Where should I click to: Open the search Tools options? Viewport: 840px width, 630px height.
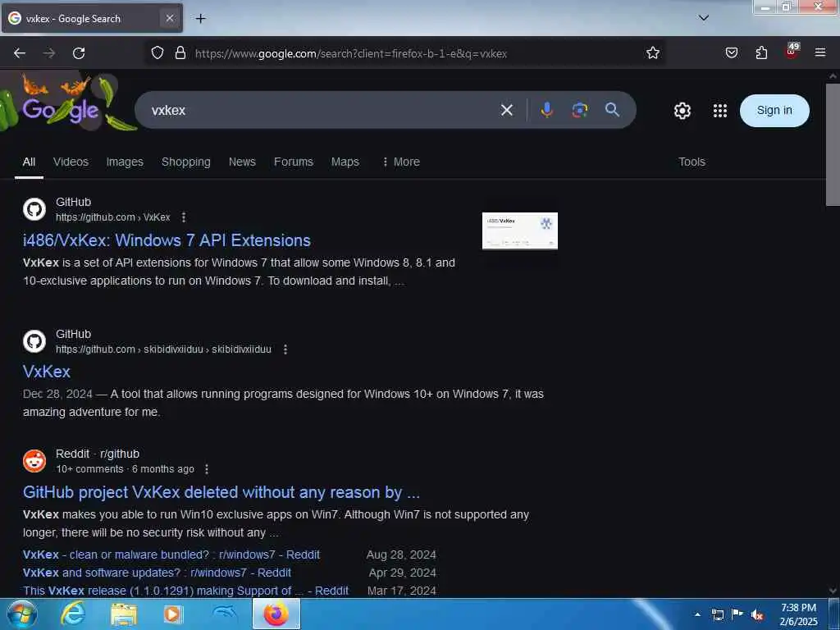pyautogui.click(x=692, y=162)
